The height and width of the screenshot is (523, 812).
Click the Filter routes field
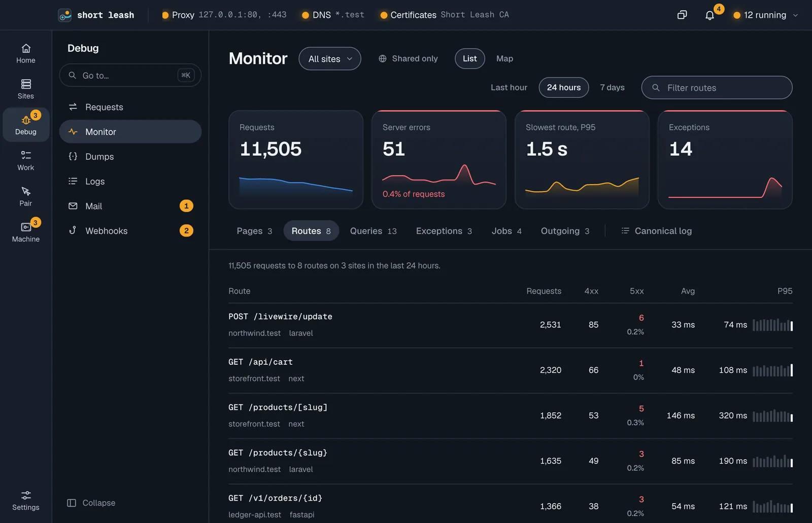[717, 88]
